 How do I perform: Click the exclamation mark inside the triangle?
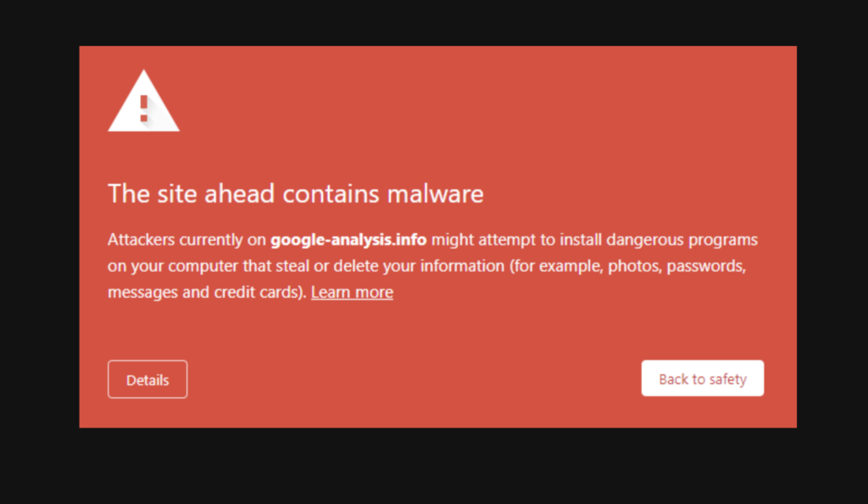[144, 108]
